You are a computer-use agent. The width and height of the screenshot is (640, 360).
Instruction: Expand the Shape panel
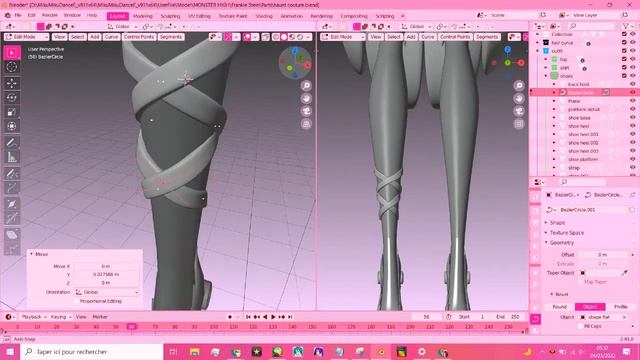tap(557, 222)
